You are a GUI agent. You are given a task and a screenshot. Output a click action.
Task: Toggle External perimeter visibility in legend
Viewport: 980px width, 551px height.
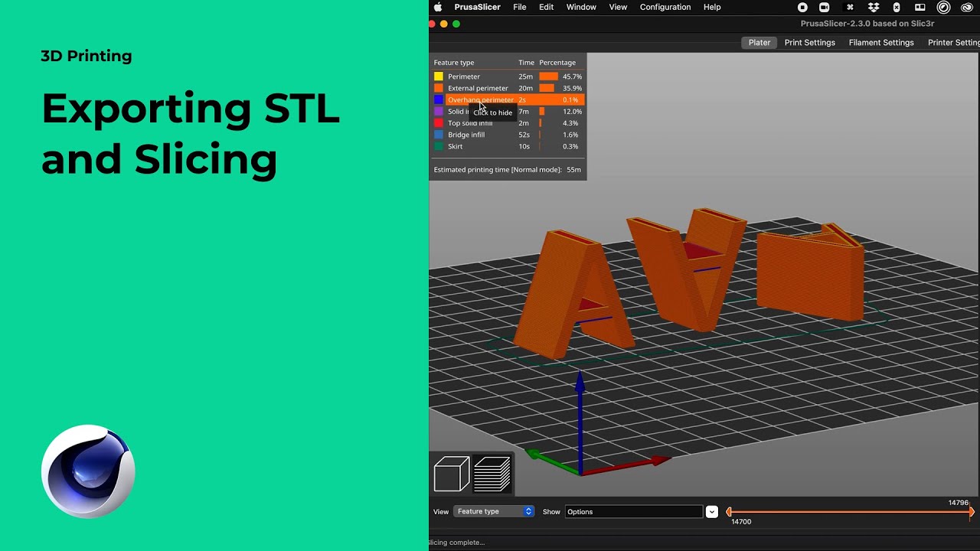point(508,88)
